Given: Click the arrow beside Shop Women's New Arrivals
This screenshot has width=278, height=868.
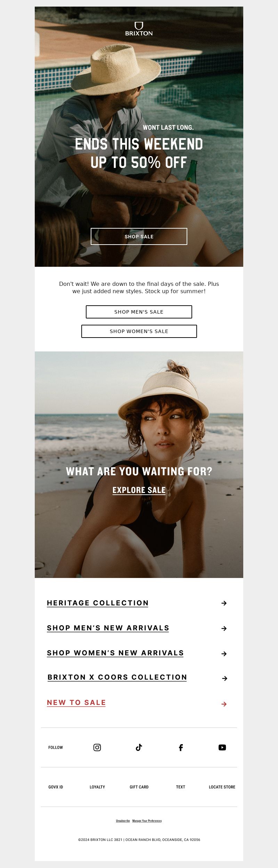Looking at the screenshot, I should coord(224,654).
